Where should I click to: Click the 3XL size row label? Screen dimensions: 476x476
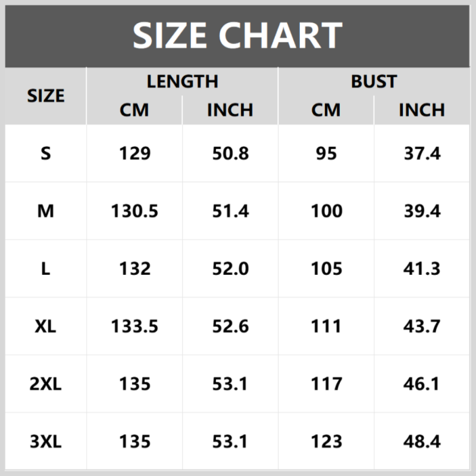pos(46,441)
